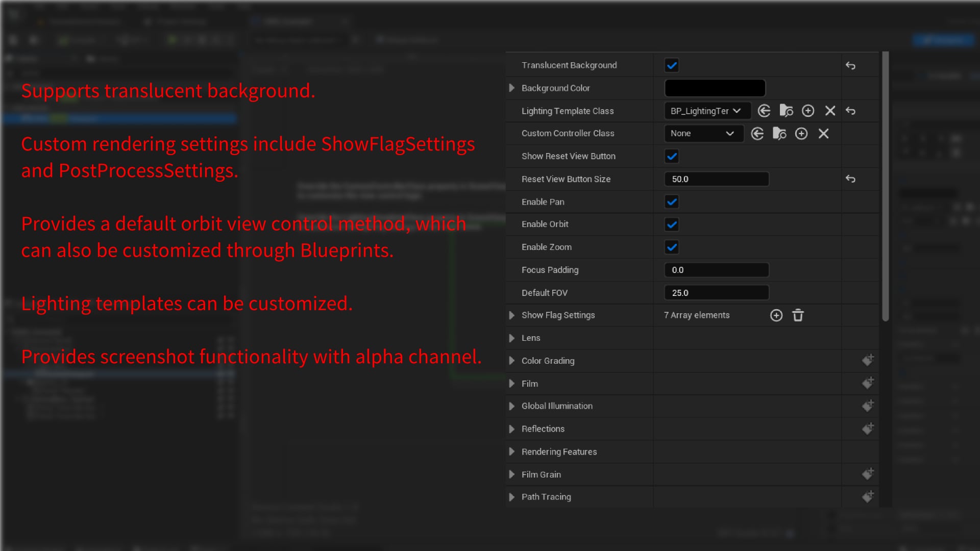Click the Reset View Button Size field

click(717, 179)
